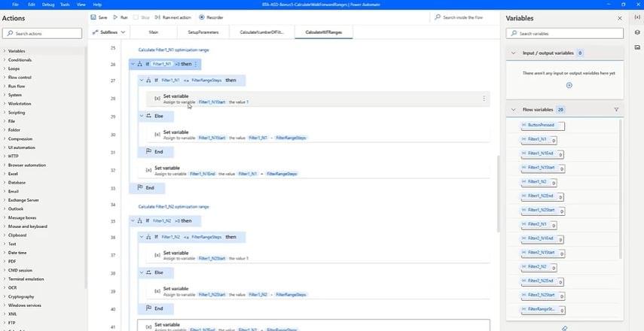Open more options for action 28
This screenshot has height=331, width=644.
[x=484, y=99]
